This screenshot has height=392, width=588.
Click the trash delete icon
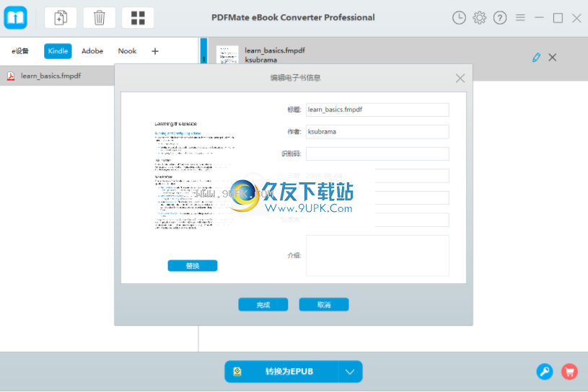(x=100, y=17)
